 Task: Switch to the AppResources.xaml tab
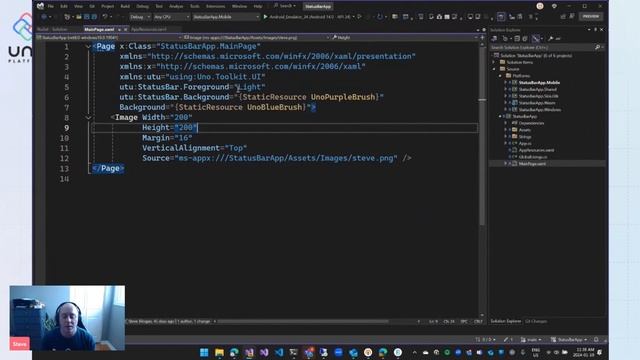coord(149,29)
